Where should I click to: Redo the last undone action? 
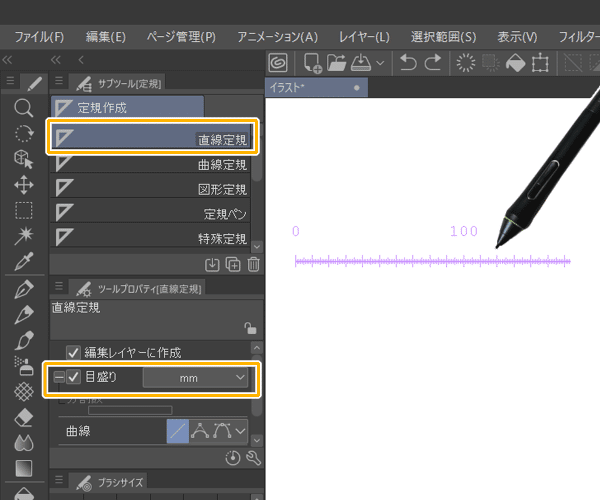click(x=433, y=62)
